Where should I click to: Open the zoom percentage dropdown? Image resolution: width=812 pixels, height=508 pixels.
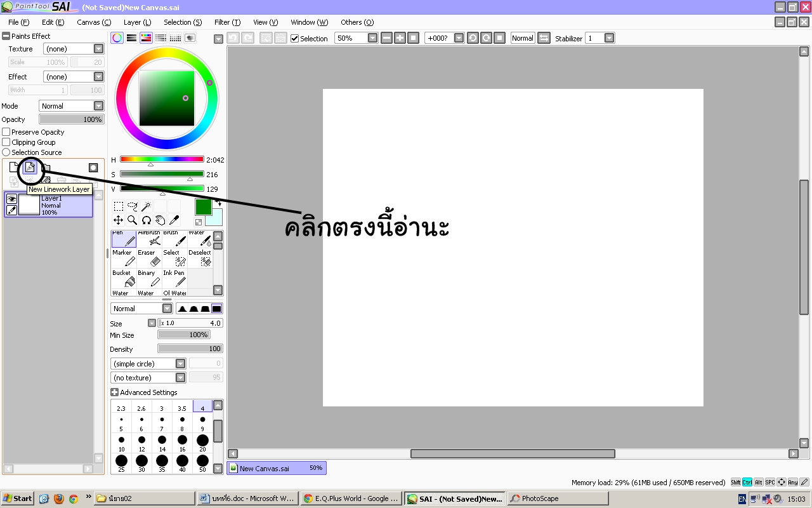372,38
